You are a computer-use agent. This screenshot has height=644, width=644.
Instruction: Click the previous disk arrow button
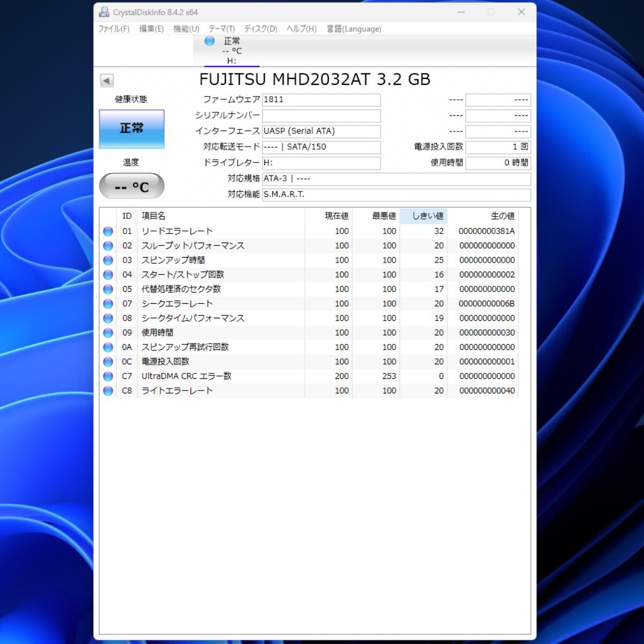pyautogui.click(x=107, y=80)
